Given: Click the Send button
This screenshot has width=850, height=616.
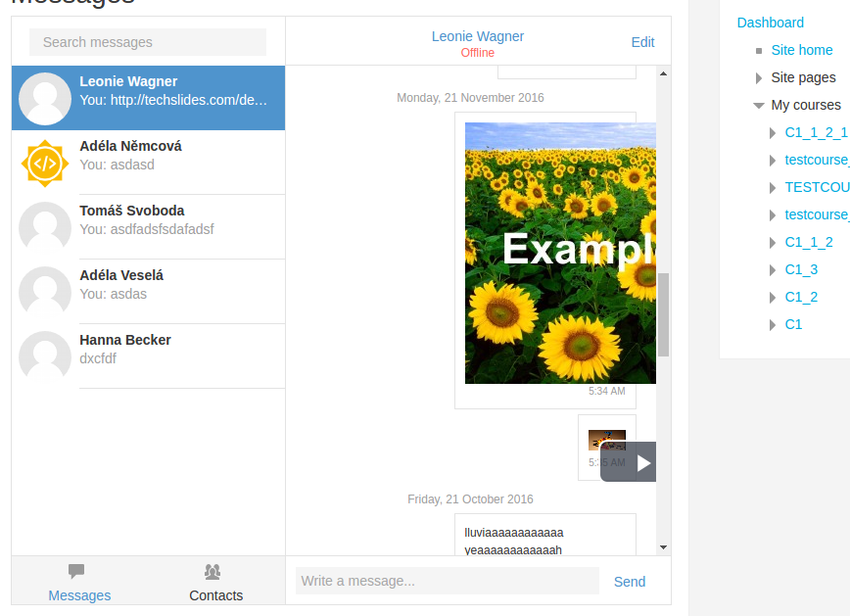Looking at the screenshot, I should pyautogui.click(x=630, y=582).
